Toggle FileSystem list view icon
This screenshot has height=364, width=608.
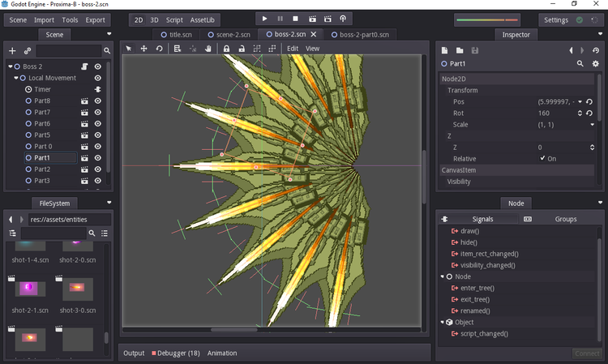point(105,233)
